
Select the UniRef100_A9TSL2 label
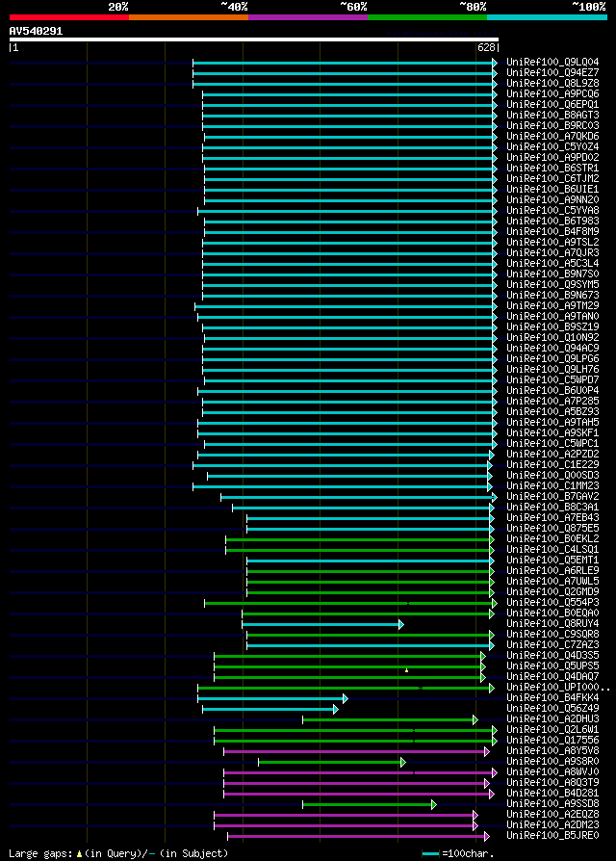pyautogui.click(x=552, y=242)
